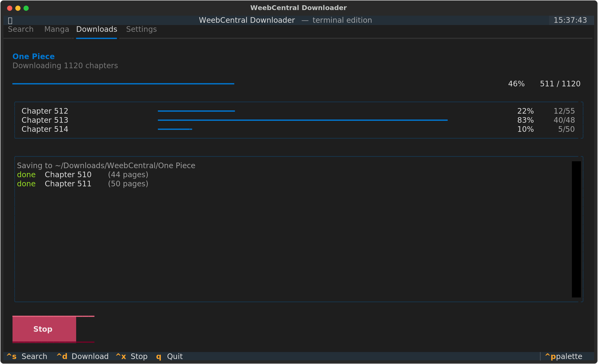This screenshot has width=598, height=364.
Task: Click the Chapter 512 progress bar
Action: point(196,111)
